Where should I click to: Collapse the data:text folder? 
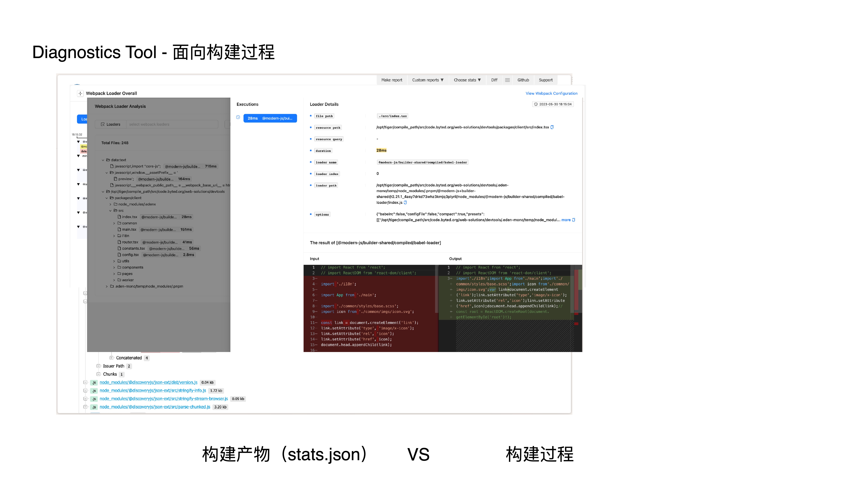pos(103,160)
